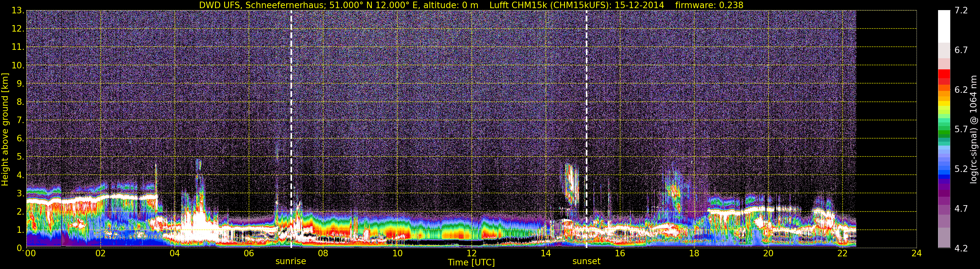Screen dimensions: 980x269
Task: Click the time axis tick "12"
Action: [x=471, y=253]
